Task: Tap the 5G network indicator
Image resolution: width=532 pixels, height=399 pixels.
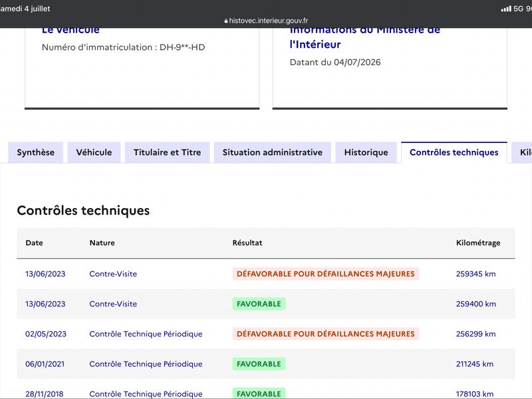Action: [519, 9]
